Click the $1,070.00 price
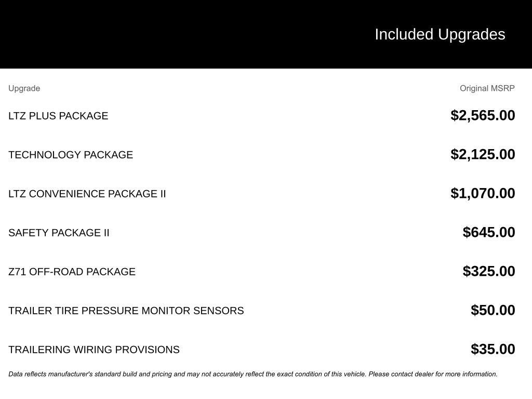Viewport: 532px width, 399px height. click(x=483, y=193)
